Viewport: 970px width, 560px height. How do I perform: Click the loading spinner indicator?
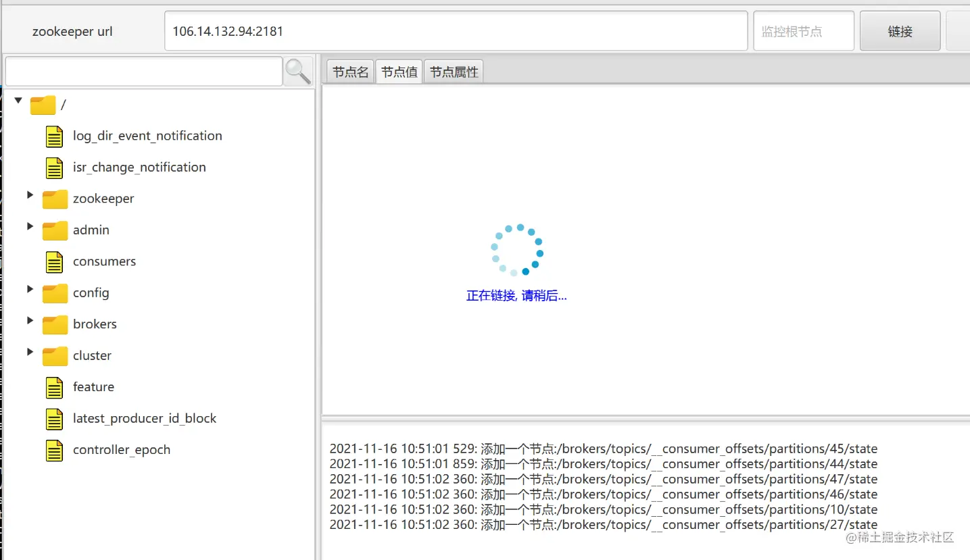point(517,250)
